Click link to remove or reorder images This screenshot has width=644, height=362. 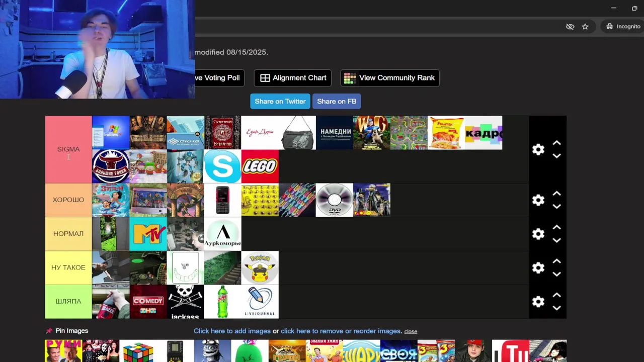(x=341, y=331)
